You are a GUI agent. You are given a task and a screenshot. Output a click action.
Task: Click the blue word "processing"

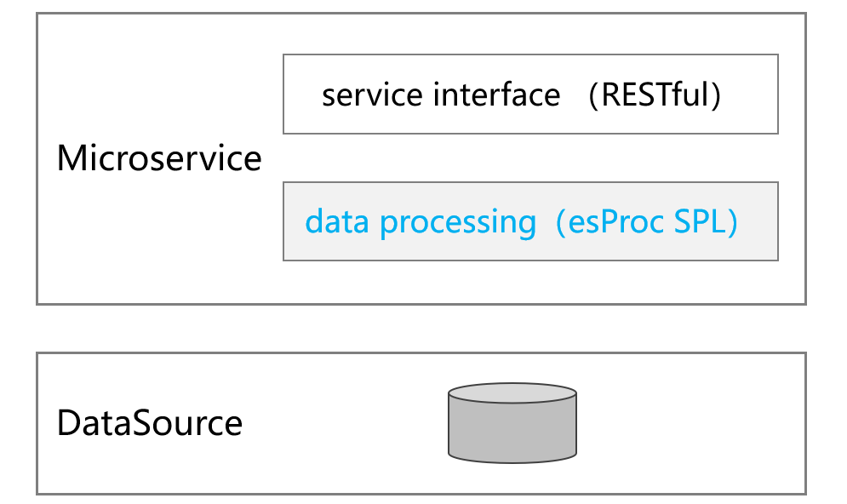pyautogui.click(x=458, y=221)
